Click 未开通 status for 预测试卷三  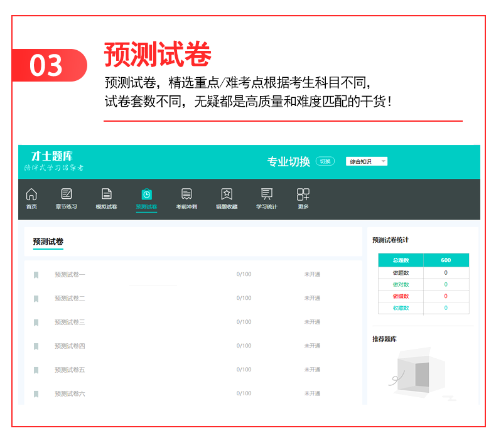[312, 322]
